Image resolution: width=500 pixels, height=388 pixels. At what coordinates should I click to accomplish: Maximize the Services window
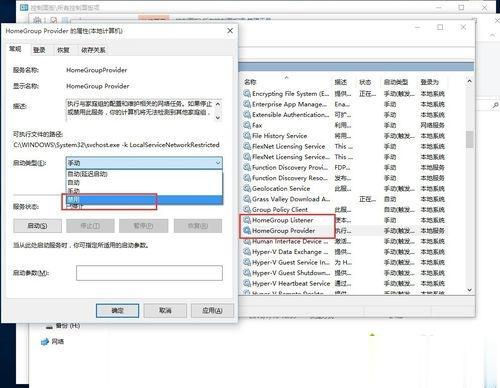[x=440, y=27]
